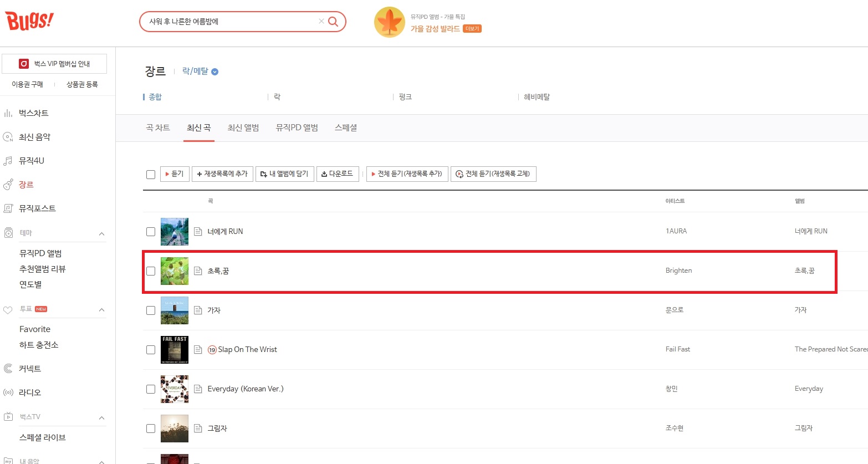The image size is (868, 464).
Task: Check the box for 가자
Action: [x=151, y=310]
